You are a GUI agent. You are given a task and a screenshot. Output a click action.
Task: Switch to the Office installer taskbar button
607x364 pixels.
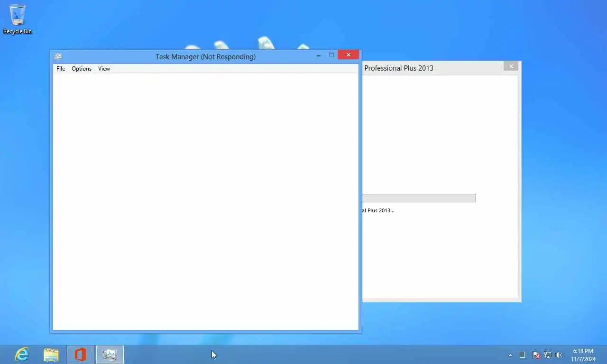81,355
